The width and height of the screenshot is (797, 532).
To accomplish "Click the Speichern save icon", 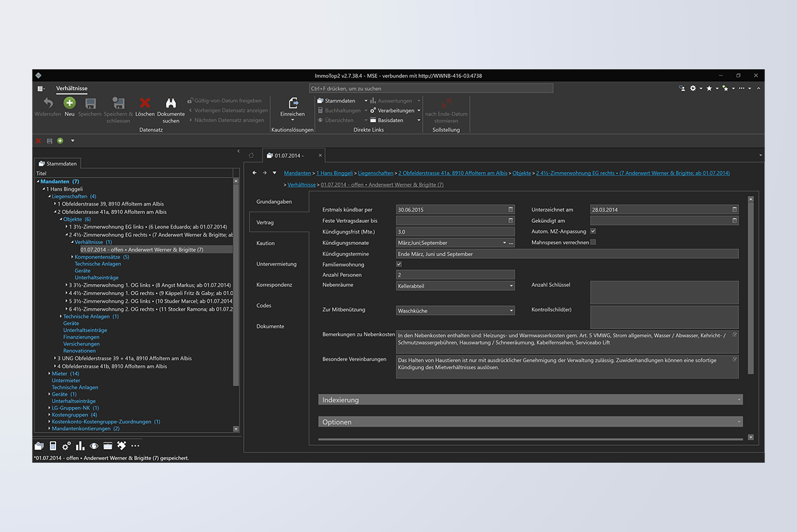I will click(x=89, y=104).
